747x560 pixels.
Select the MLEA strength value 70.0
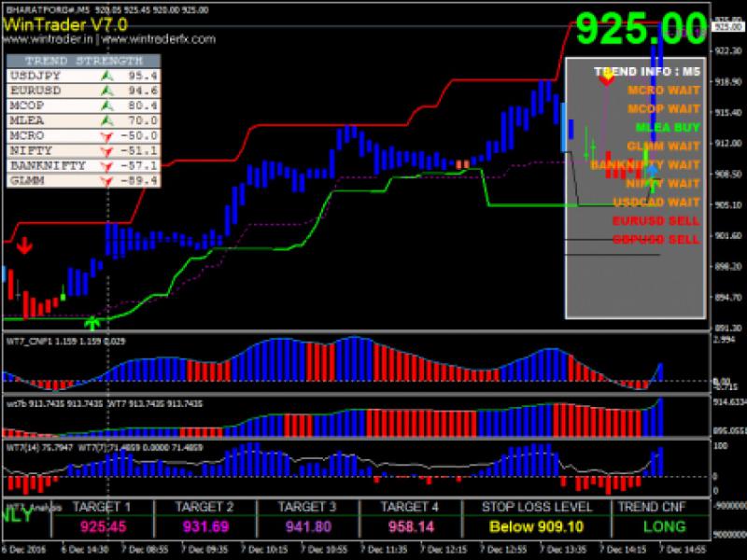tap(143, 120)
